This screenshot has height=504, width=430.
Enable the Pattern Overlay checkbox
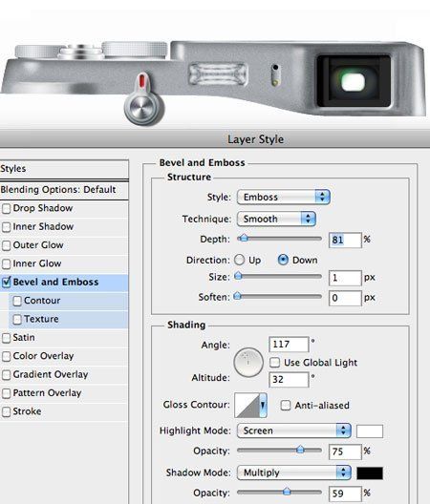point(6,393)
